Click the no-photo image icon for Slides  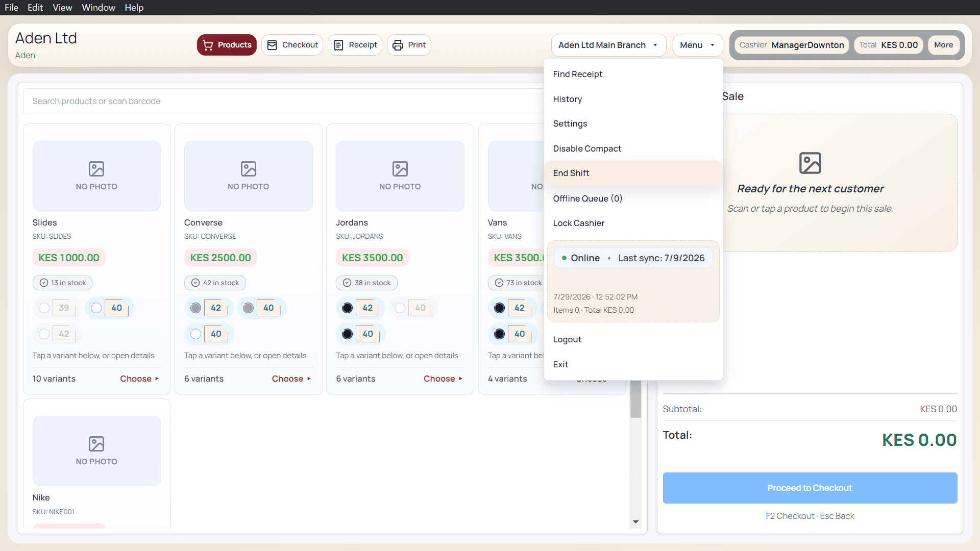pos(96,168)
